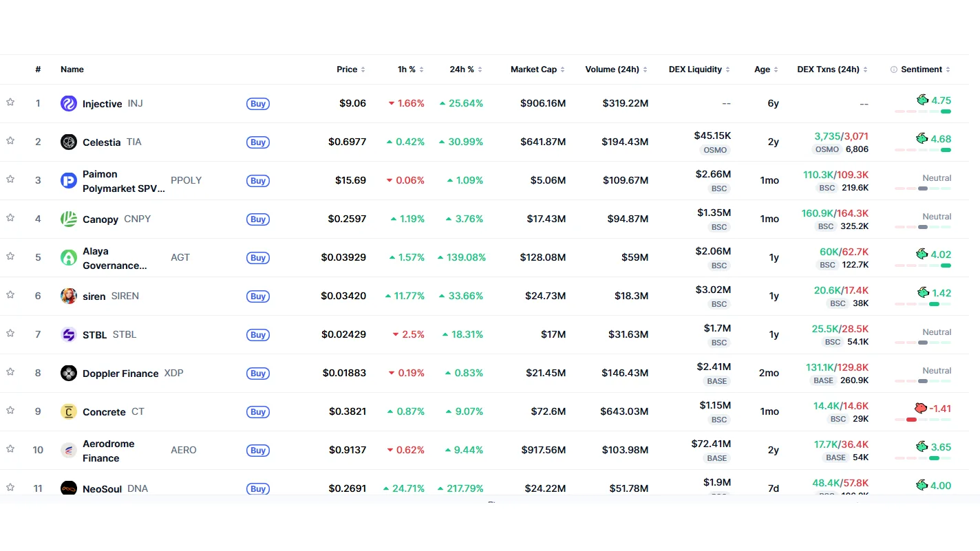Click the Buy button for Alaya Governance
The height and width of the screenshot is (551, 980).
click(258, 258)
